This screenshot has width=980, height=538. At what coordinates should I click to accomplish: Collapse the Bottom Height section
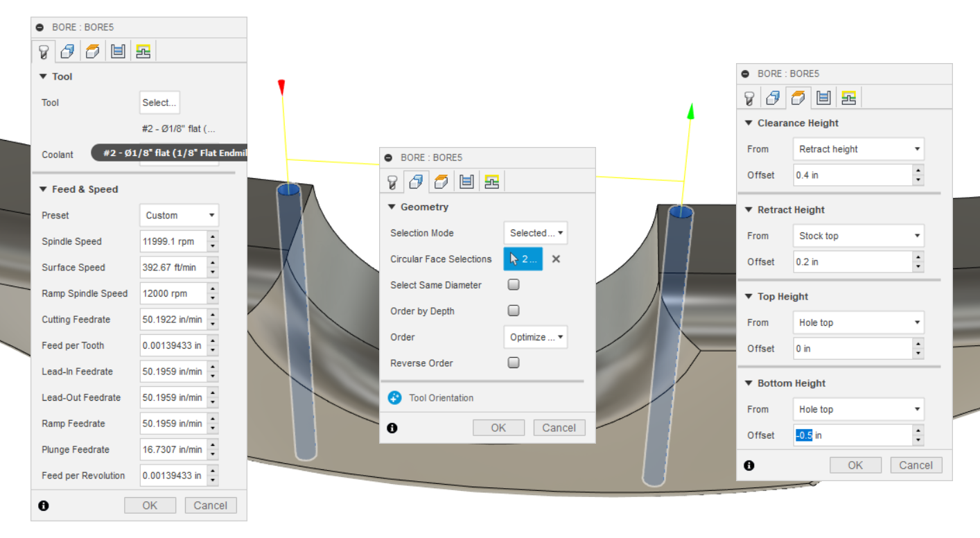(785, 383)
